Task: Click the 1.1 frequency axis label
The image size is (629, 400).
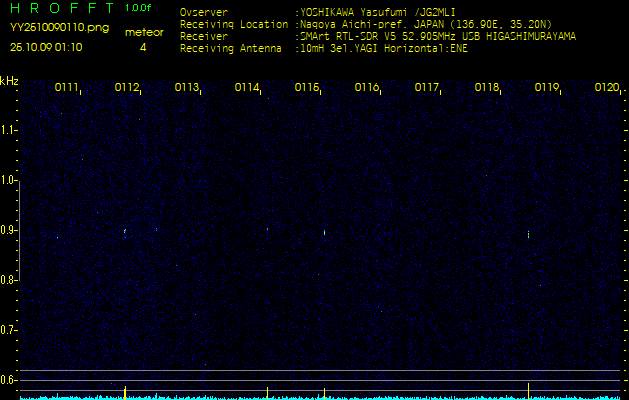Action: (8, 130)
